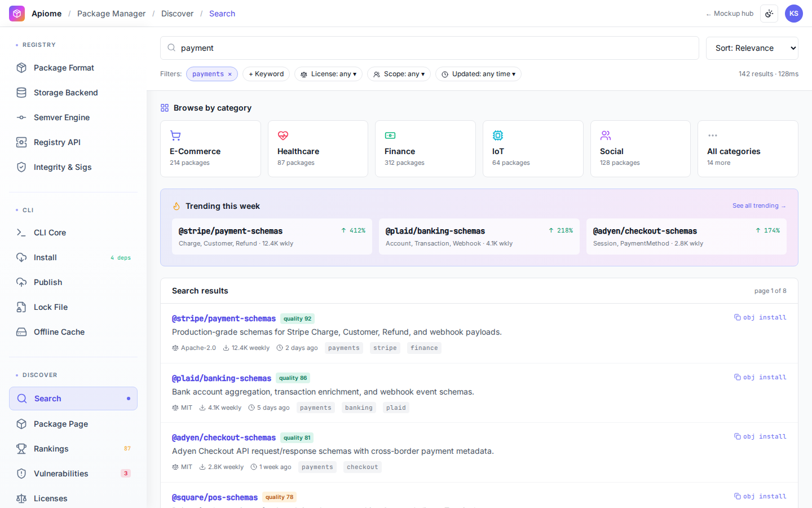Click the payment search input field
The image size is (812, 508).
(x=430, y=48)
